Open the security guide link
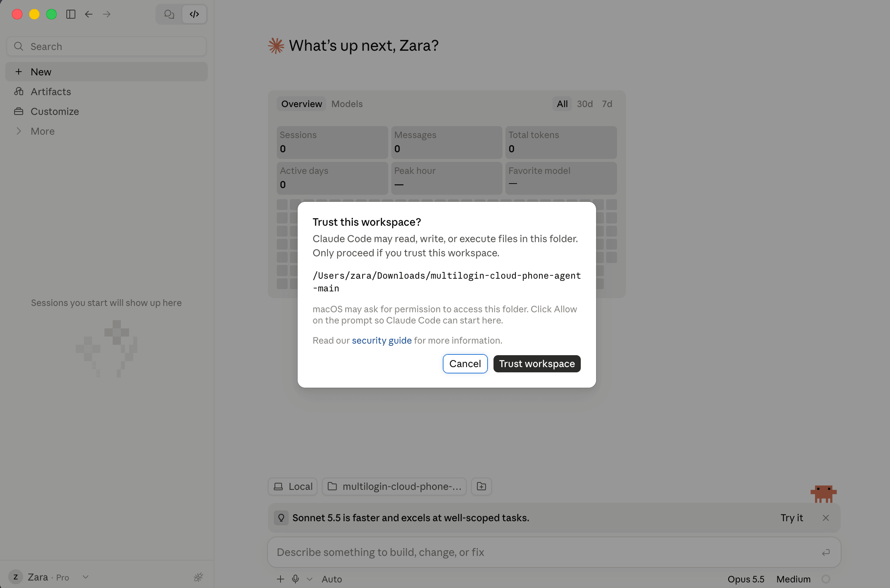The width and height of the screenshot is (890, 588). 382,341
